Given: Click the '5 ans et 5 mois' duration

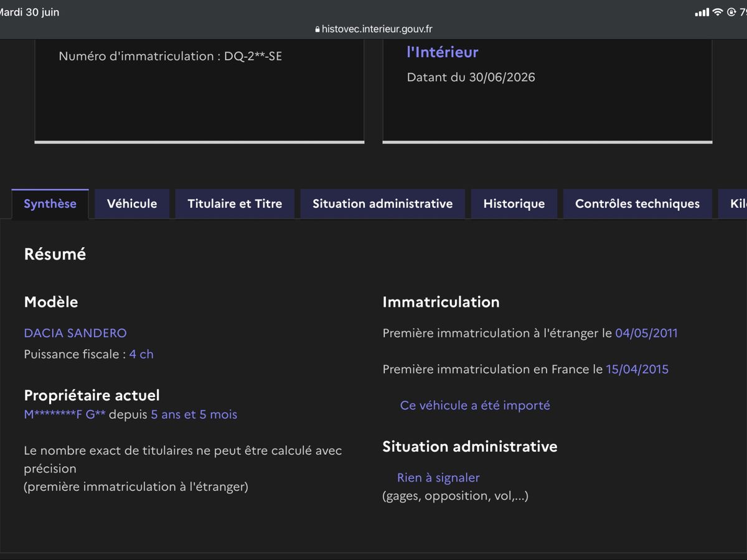Looking at the screenshot, I should point(194,414).
